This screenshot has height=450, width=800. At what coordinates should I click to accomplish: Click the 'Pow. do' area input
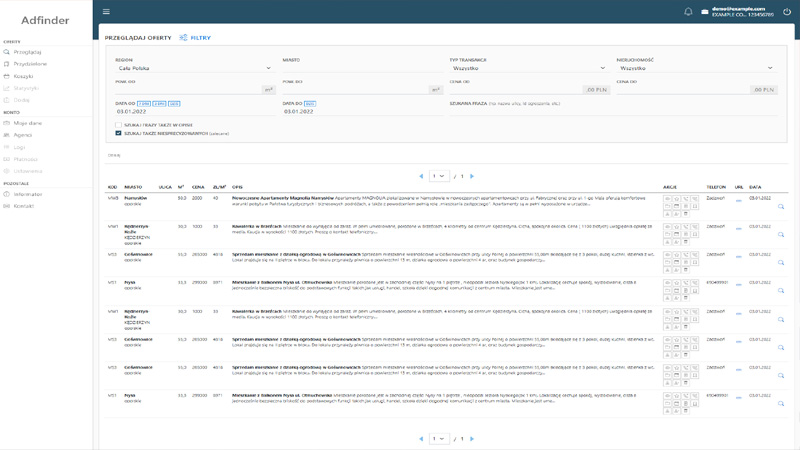point(356,89)
